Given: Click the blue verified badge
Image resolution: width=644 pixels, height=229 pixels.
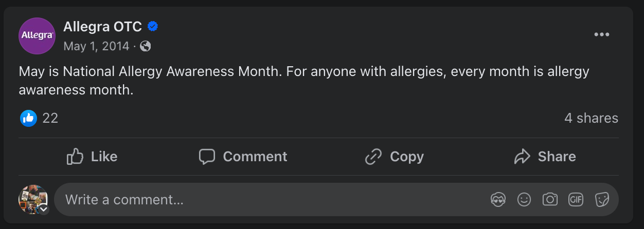Looking at the screenshot, I should [x=152, y=27].
